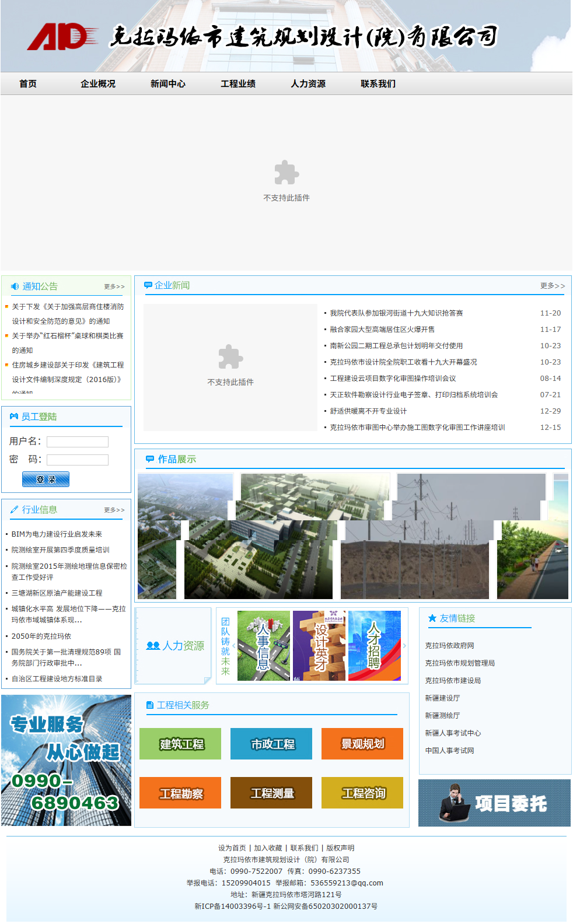Click the chat icon beside 企业新闻
The height and width of the screenshot is (924, 573).
coord(148,285)
